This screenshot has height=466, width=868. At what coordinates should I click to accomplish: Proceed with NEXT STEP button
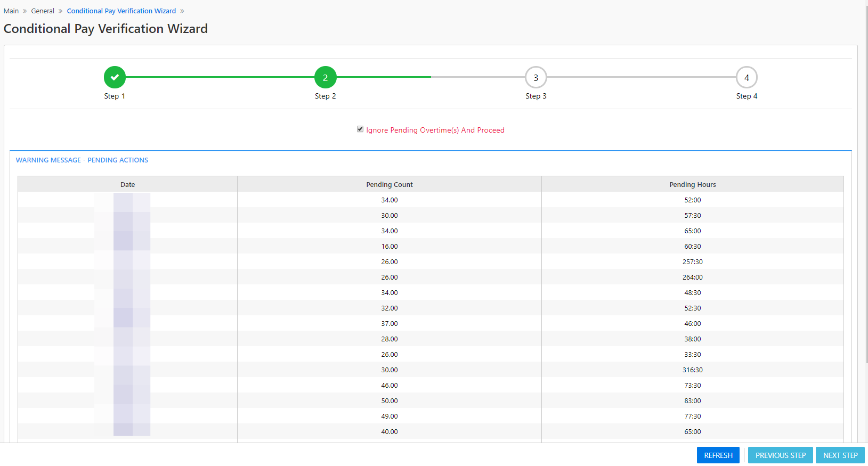click(x=840, y=455)
